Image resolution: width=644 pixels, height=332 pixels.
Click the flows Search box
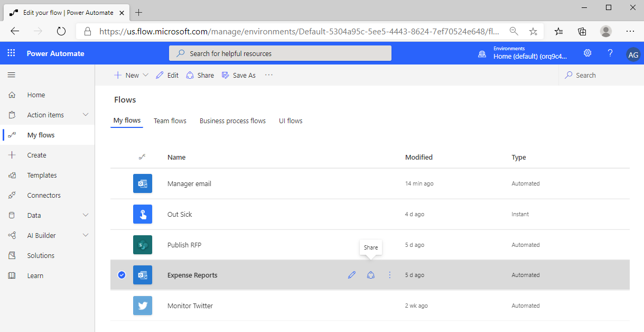pos(601,75)
